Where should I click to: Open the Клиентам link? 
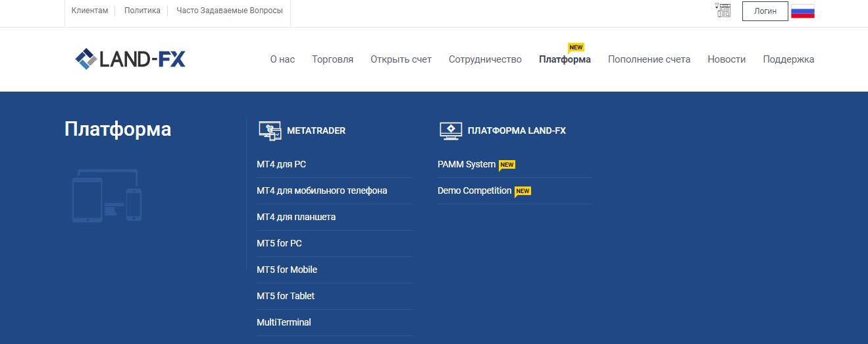(x=89, y=11)
